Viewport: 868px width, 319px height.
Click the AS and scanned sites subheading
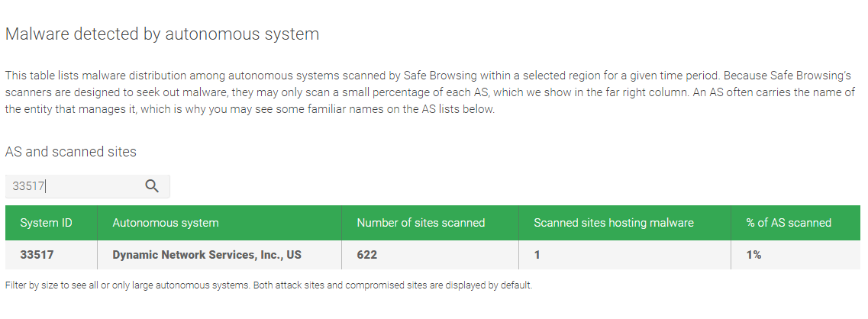point(71,152)
